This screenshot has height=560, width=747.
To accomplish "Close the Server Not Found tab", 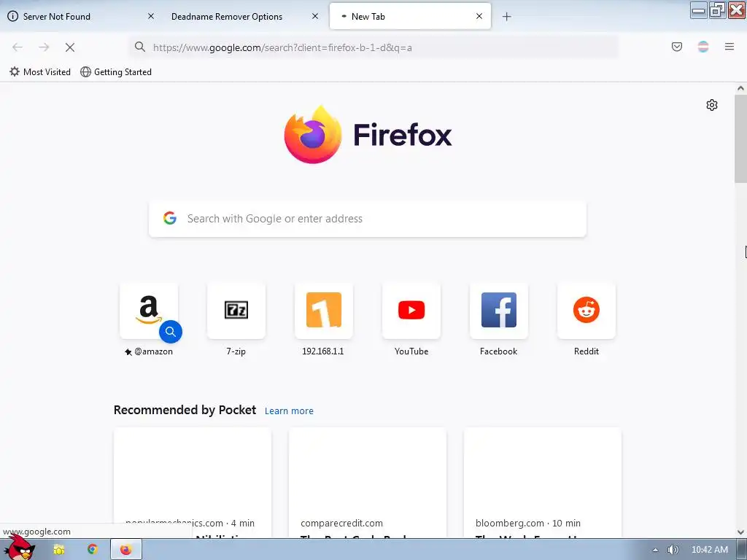I will coord(151,16).
